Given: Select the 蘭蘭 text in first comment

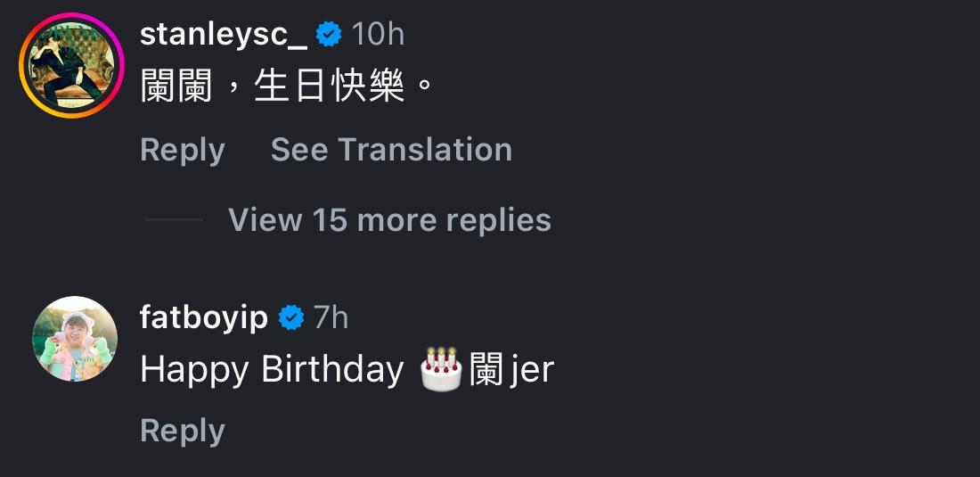Looking at the screenshot, I should (176, 87).
